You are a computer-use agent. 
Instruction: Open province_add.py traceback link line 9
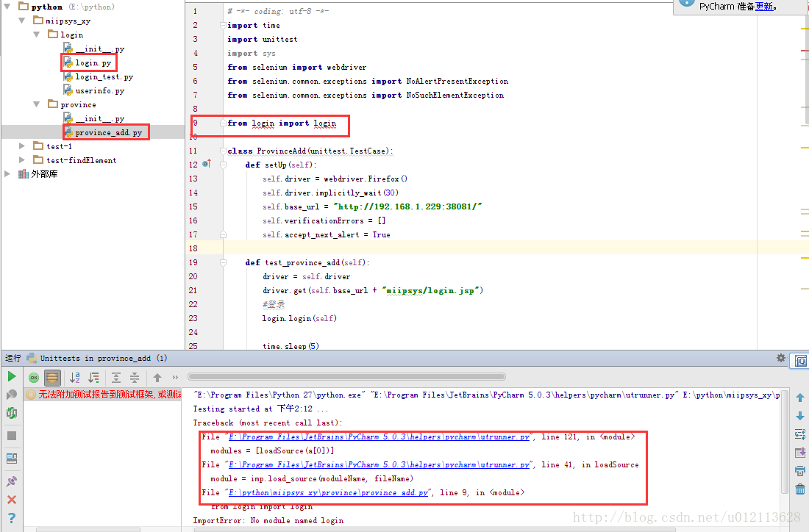tap(329, 492)
